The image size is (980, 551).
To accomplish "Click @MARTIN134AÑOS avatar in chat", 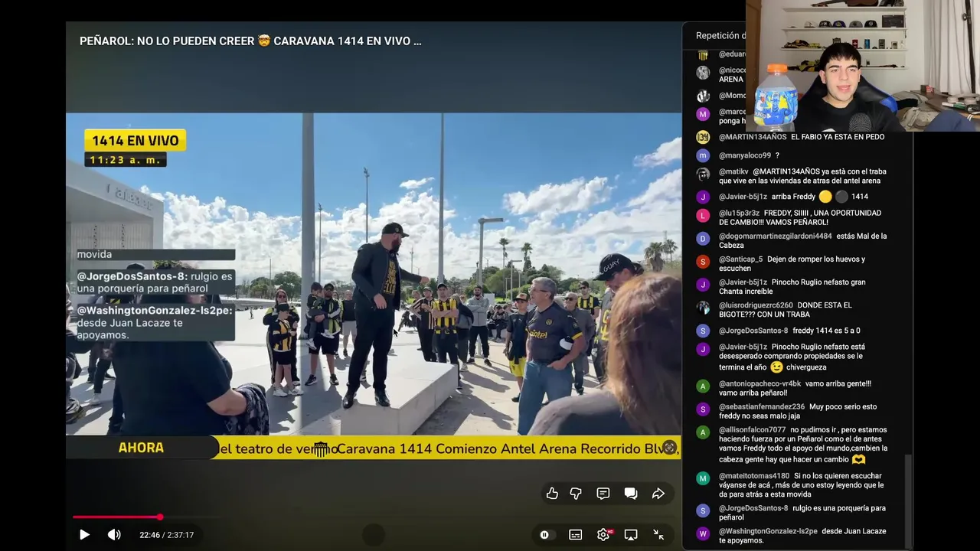I will 703,137.
